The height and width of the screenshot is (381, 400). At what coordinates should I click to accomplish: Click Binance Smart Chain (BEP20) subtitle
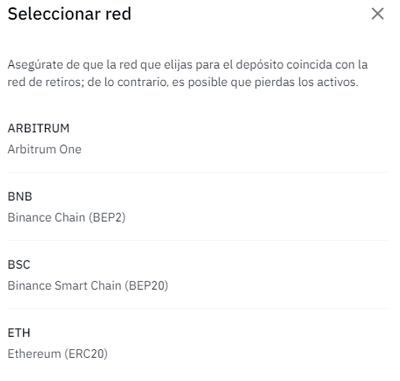[x=88, y=286]
